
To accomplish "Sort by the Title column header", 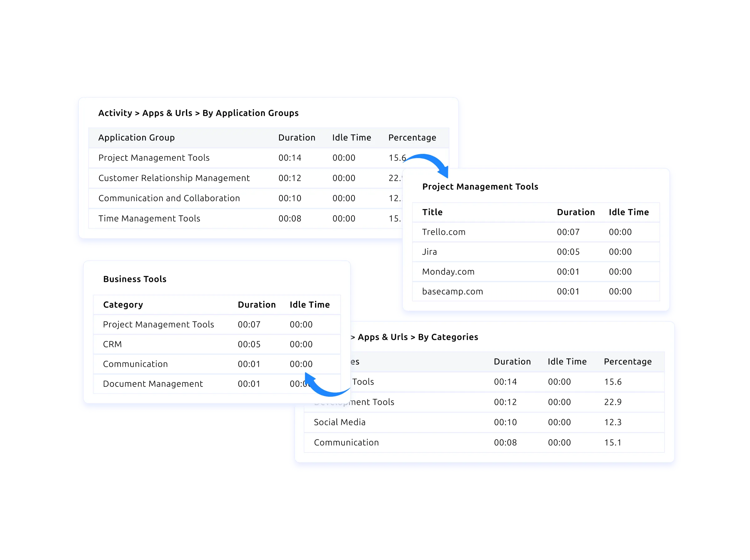I will pos(432,212).
